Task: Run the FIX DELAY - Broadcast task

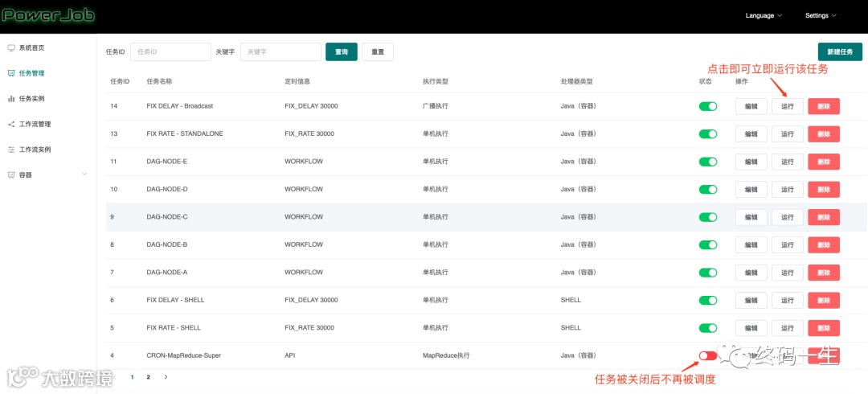Action: pos(787,106)
